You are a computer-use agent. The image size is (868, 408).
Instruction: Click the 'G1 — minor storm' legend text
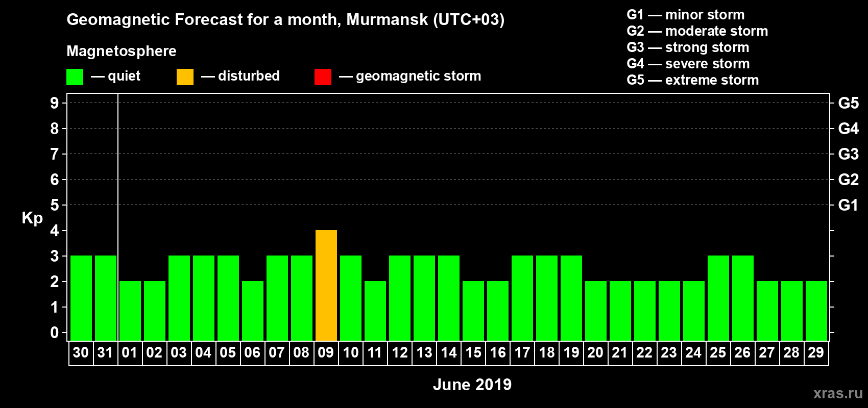click(686, 15)
